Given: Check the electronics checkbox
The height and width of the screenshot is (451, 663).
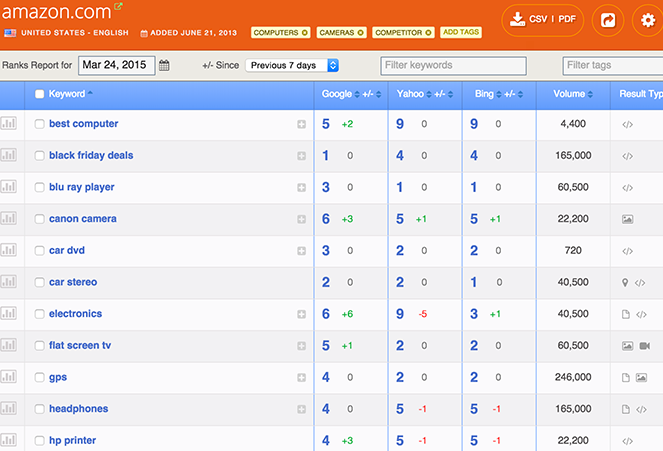Looking at the screenshot, I should 39,314.
